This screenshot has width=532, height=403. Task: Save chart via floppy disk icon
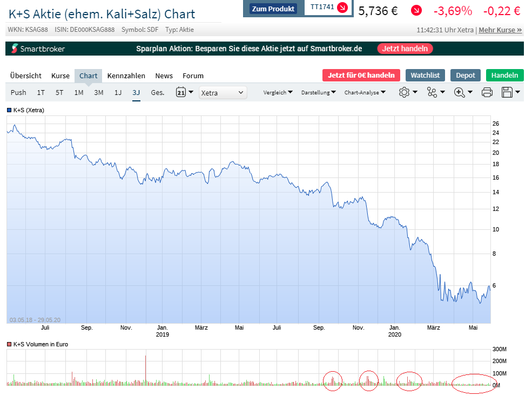[507, 93]
